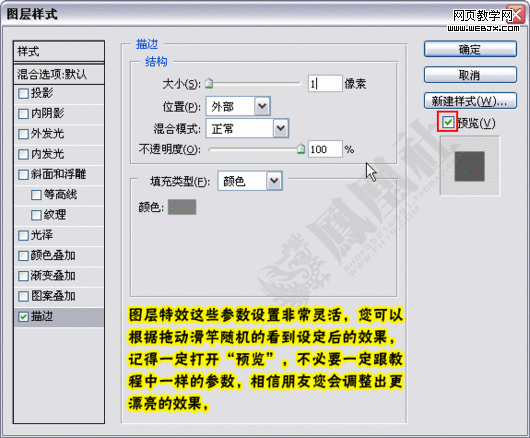Check the 等高线 contour checkbox
Screen dimensions: 530x438
click(36, 195)
